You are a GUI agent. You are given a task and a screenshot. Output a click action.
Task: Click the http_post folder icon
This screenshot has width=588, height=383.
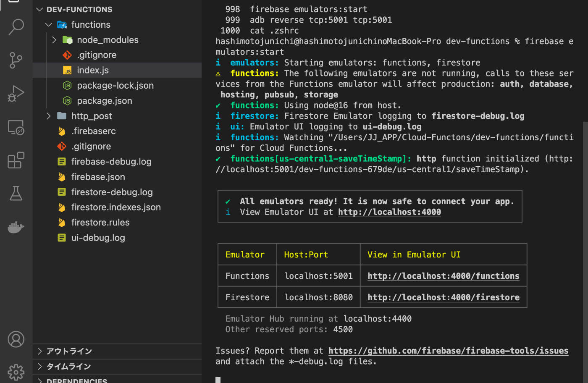click(x=62, y=116)
